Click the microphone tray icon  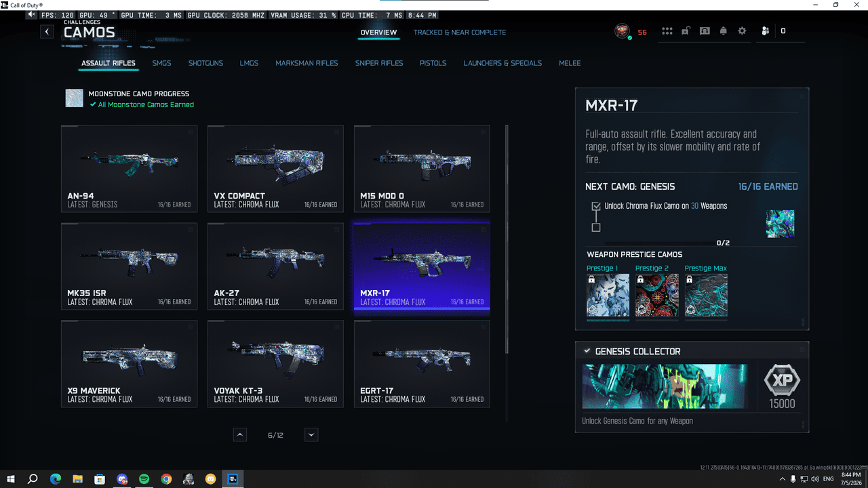tap(793, 479)
